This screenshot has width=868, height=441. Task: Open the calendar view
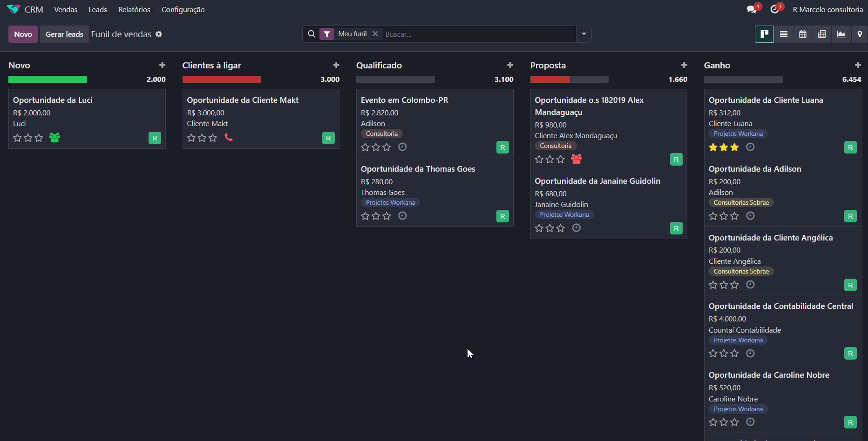pos(803,34)
